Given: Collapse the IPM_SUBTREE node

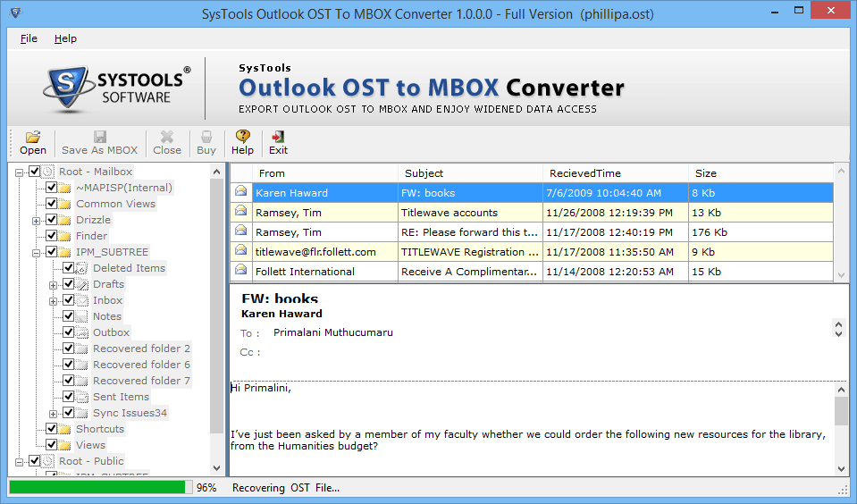Looking at the screenshot, I should (x=36, y=253).
